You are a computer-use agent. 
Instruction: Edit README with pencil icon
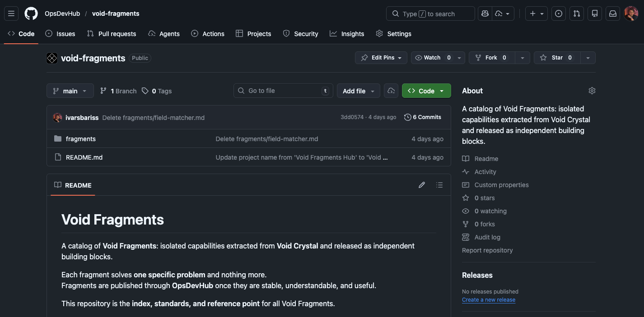click(422, 185)
